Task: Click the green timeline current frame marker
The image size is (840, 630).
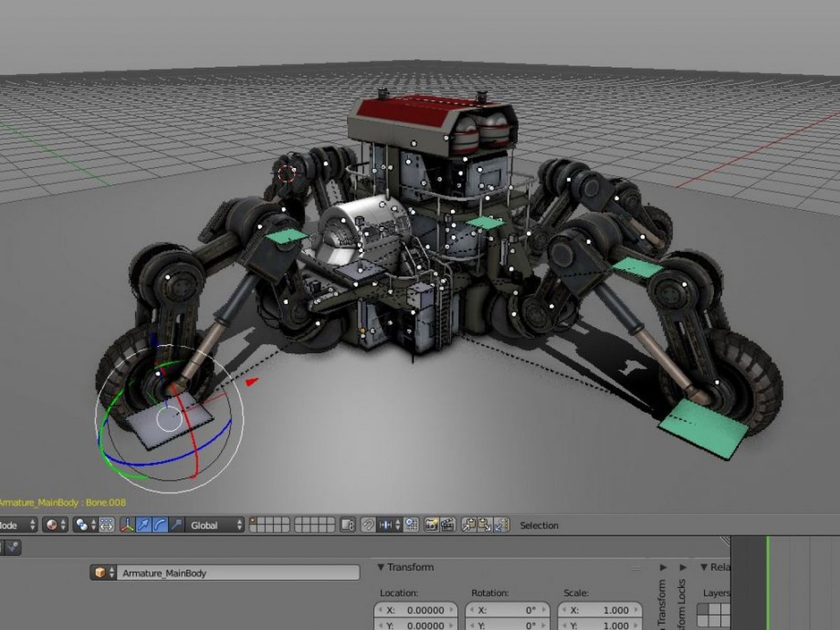Action: pos(767,583)
